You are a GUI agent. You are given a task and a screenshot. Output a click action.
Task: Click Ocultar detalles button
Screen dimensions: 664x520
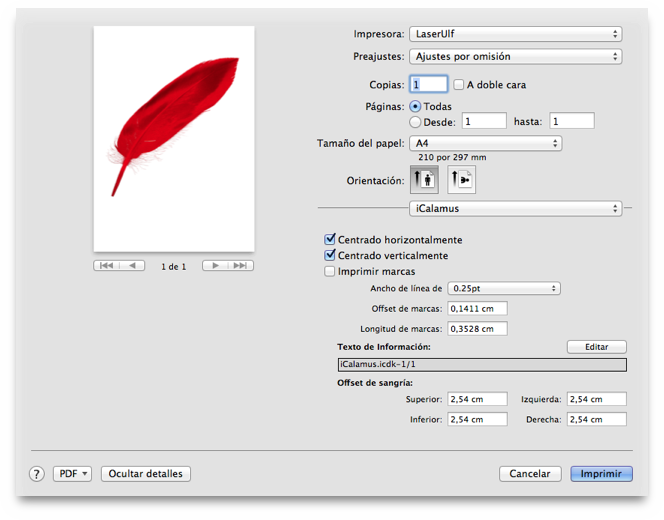pyautogui.click(x=146, y=474)
